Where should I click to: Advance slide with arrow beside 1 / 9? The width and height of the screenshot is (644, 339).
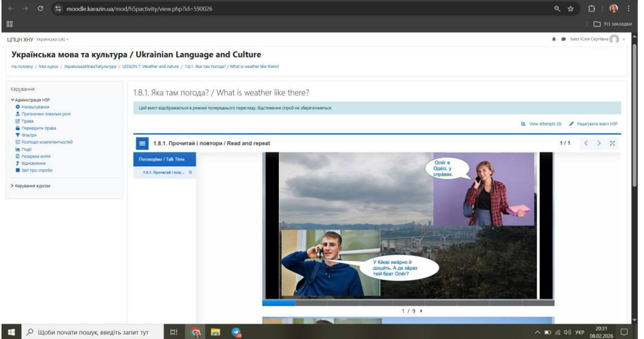(x=421, y=311)
